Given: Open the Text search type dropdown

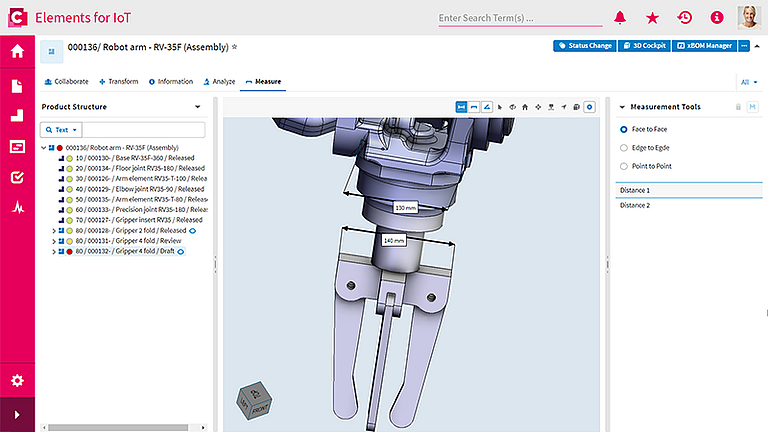Looking at the screenshot, I should click(61, 130).
